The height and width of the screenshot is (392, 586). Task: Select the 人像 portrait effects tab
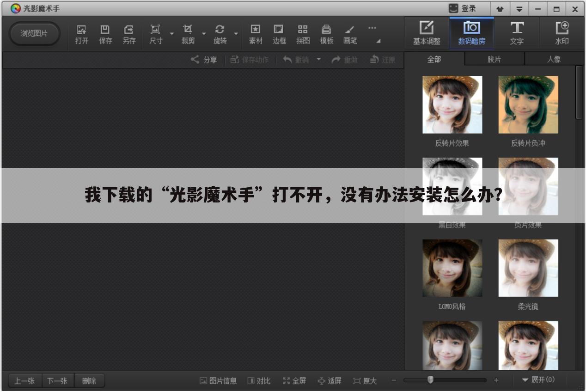554,59
